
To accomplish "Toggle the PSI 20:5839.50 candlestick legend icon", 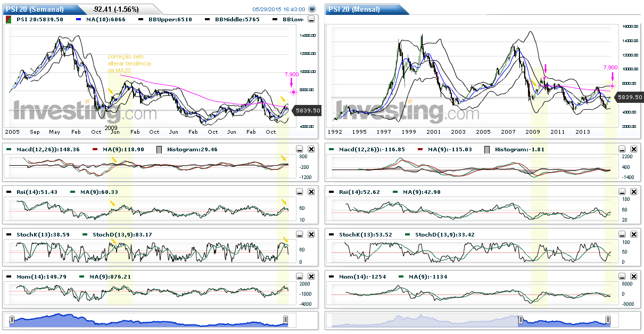I will pos(9,19).
